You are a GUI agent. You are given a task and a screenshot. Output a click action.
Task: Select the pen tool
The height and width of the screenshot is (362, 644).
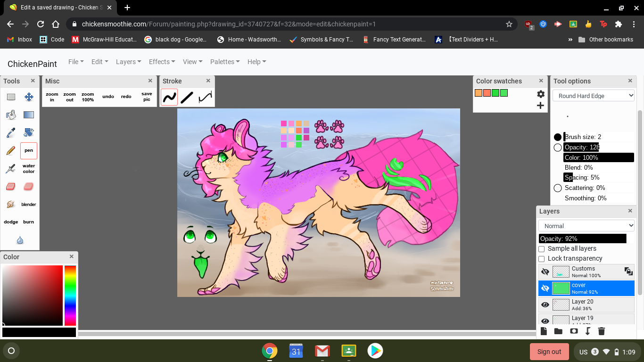(x=29, y=150)
